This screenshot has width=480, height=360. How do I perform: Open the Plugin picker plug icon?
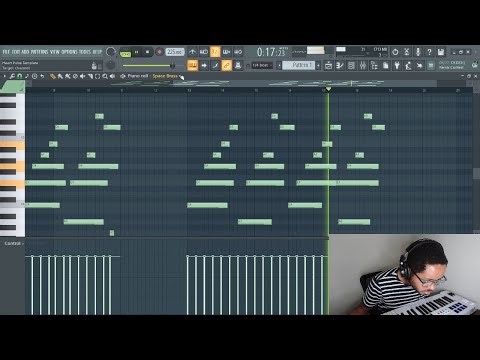[x=397, y=65]
